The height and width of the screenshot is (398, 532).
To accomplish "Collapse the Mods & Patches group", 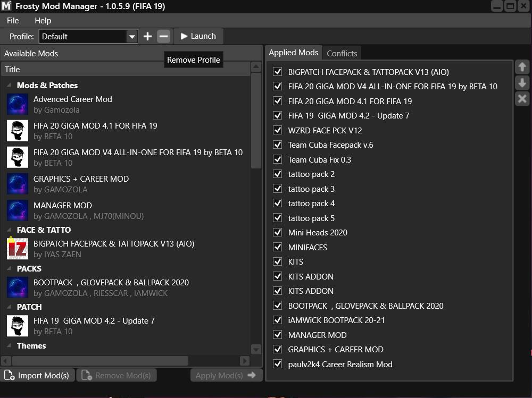I will pyautogui.click(x=9, y=85).
